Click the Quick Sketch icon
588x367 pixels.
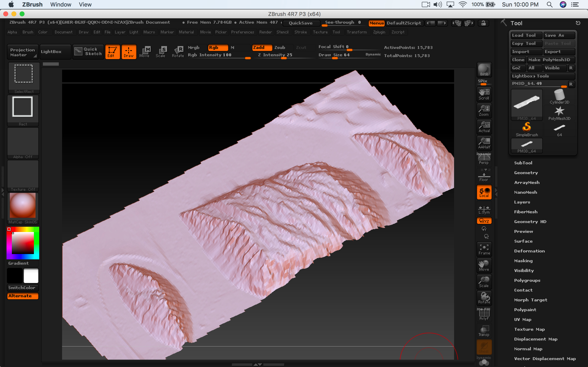pyautogui.click(x=88, y=51)
